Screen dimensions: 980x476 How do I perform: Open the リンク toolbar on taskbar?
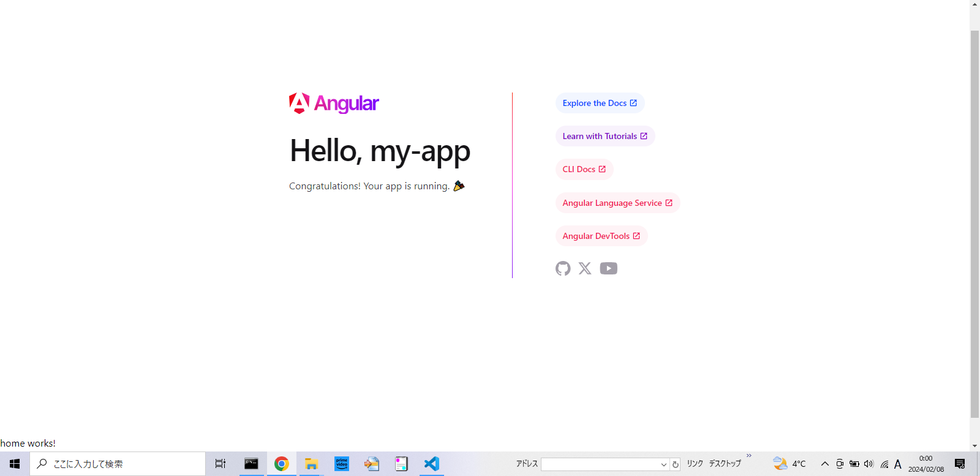coord(695,464)
